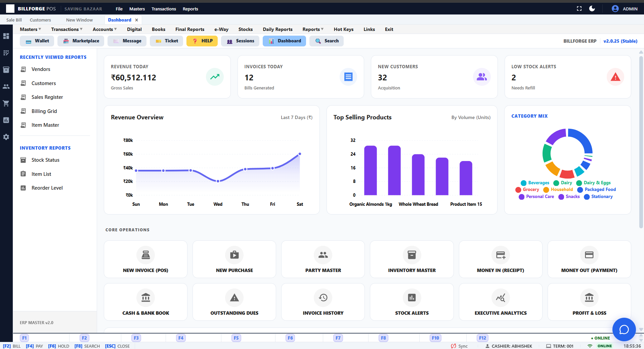
Task: Open the customers people icon in the sidebar
Action: (x=6, y=86)
